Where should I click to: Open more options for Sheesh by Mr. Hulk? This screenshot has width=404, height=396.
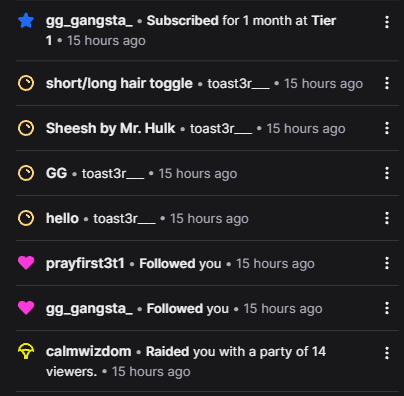(x=387, y=128)
